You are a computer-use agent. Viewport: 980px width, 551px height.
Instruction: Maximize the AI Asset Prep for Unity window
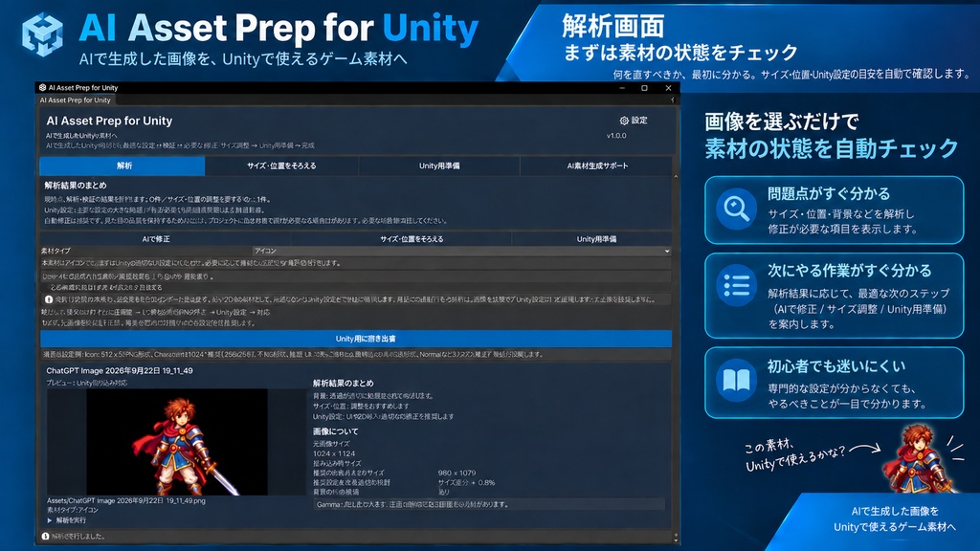pos(644,88)
